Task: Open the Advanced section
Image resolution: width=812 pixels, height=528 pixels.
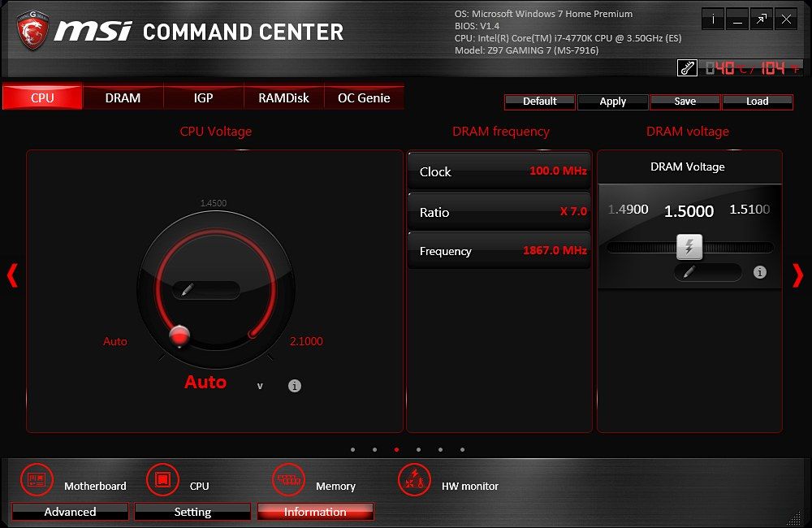Action: click(x=70, y=512)
